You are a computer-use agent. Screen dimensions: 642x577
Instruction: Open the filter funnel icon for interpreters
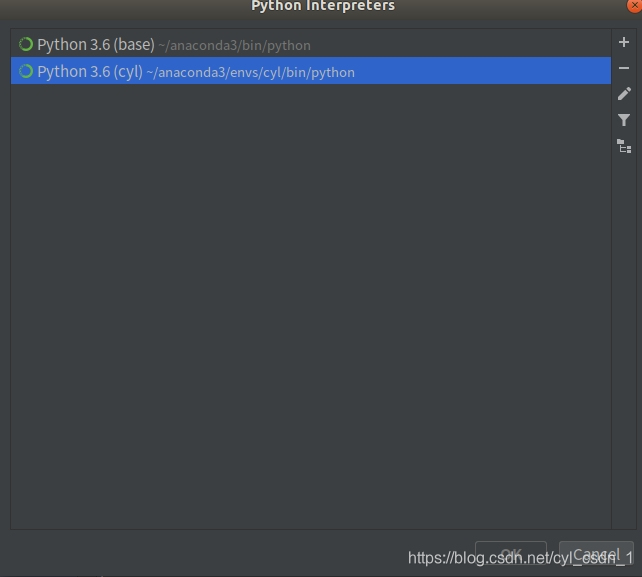pos(624,120)
